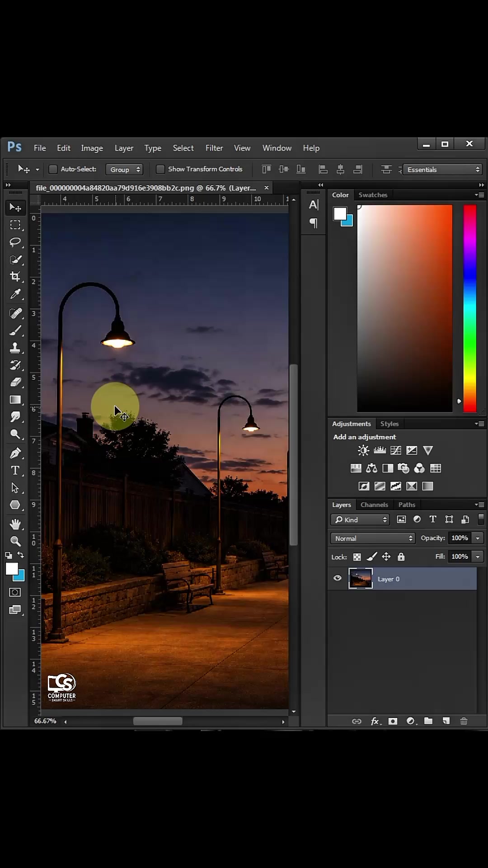Choose the Lasso tool

[x=15, y=242]
